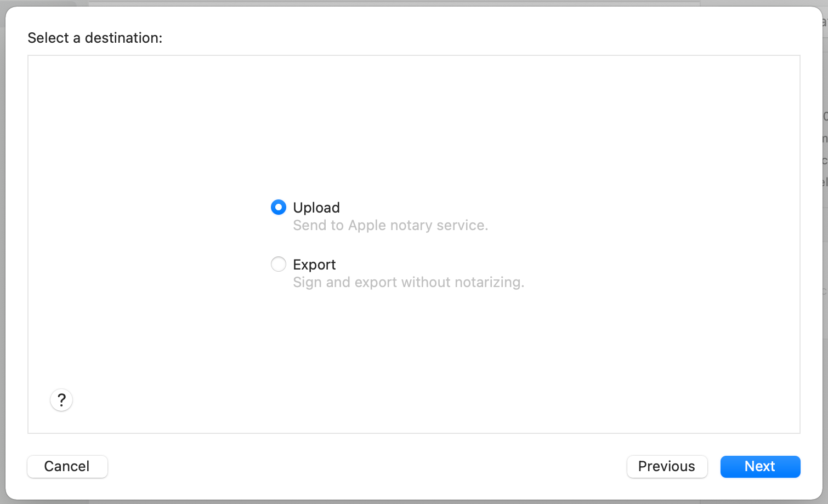Viewport: 828px width, 504px height.
Task: Proceed to the next step after Upload
Action: [x=760, y=466]
